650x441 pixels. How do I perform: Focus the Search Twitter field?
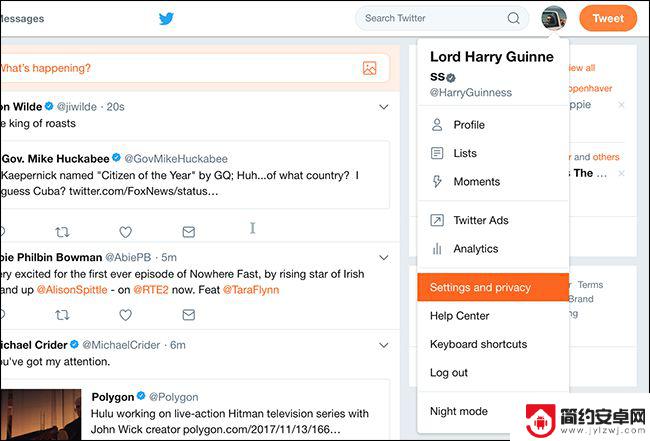pos(442,18)
